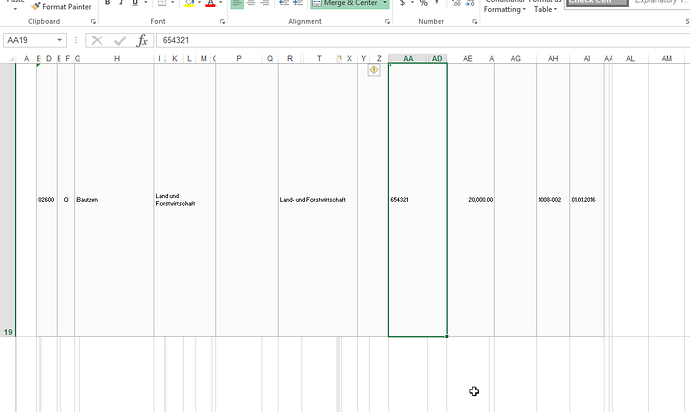The image size is (690, 412).
Task: Open the Paste options dropdown arrow
Action: pos(15,8)
